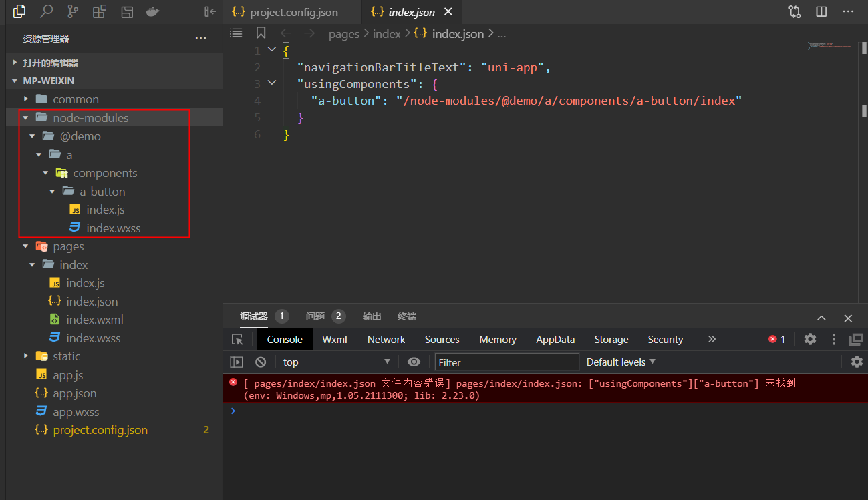868x500 pixels.
Task: Collapse the @demo folder
Action: [114, 136]
